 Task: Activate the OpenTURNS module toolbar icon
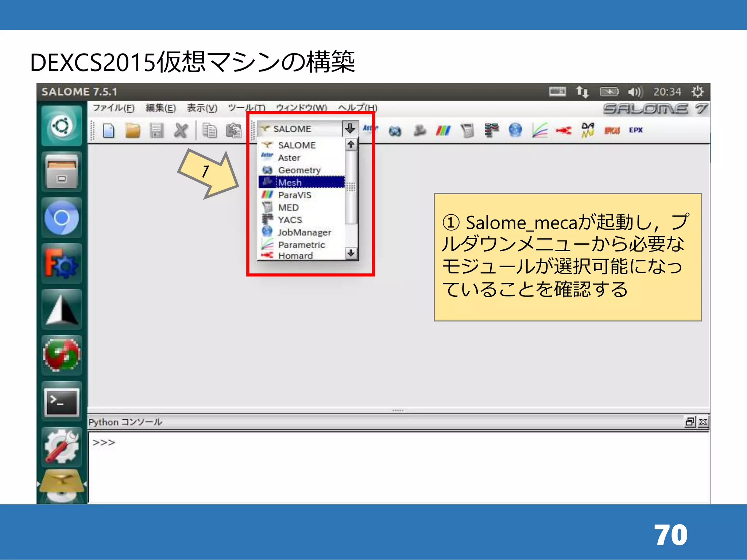(588, 130)
